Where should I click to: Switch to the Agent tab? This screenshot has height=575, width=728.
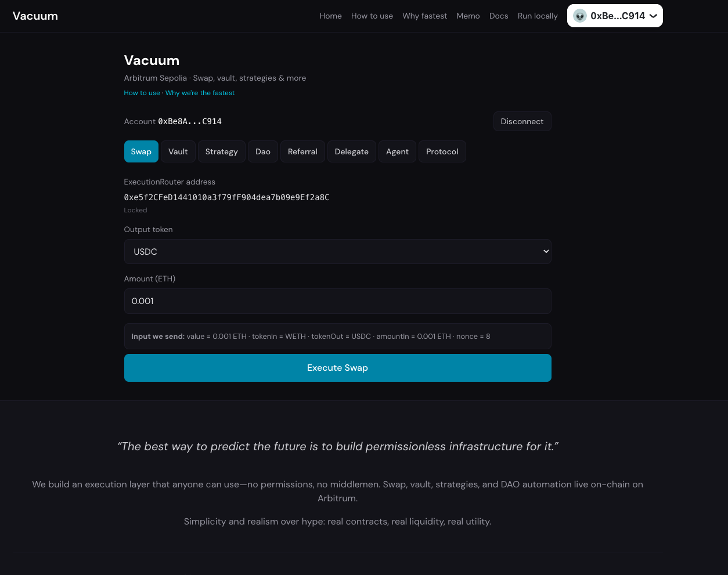point(397,152)
